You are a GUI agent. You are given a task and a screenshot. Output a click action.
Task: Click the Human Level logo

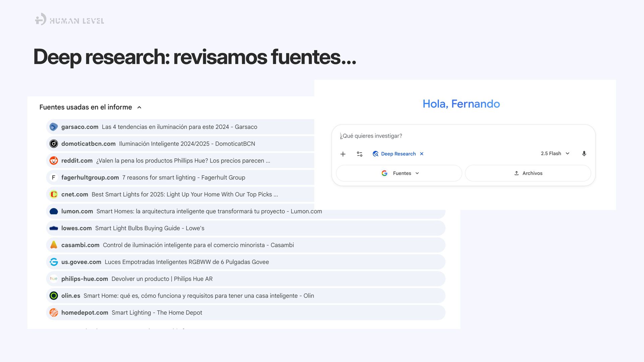[69, 20]
